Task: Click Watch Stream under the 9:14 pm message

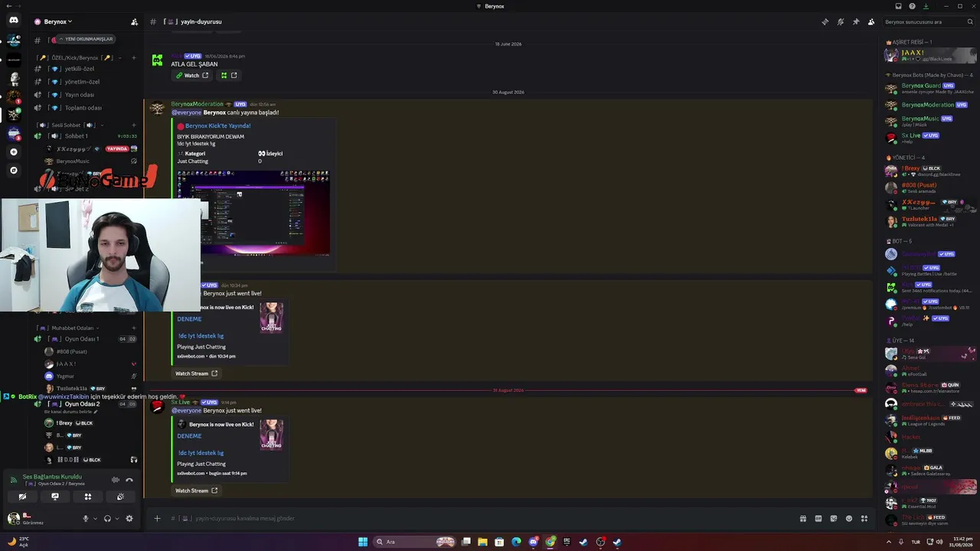Action: [x=196, y=491]
